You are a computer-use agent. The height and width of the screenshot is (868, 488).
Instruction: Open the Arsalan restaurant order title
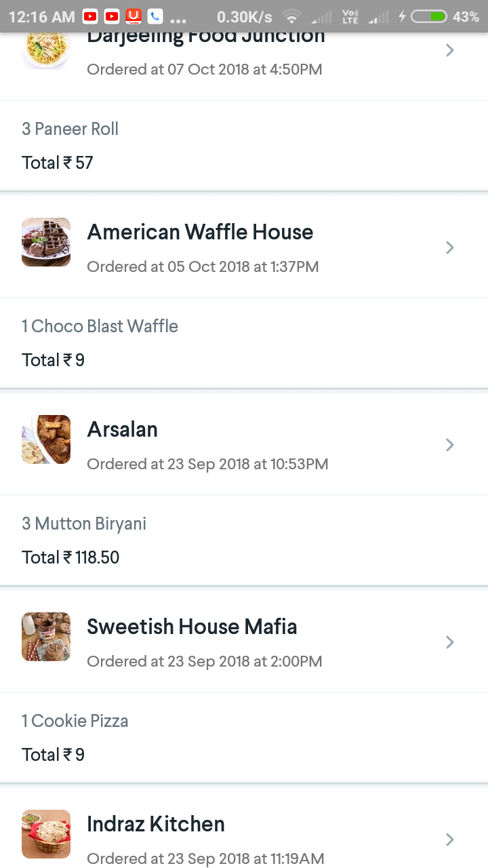click(x=122, y=429)
